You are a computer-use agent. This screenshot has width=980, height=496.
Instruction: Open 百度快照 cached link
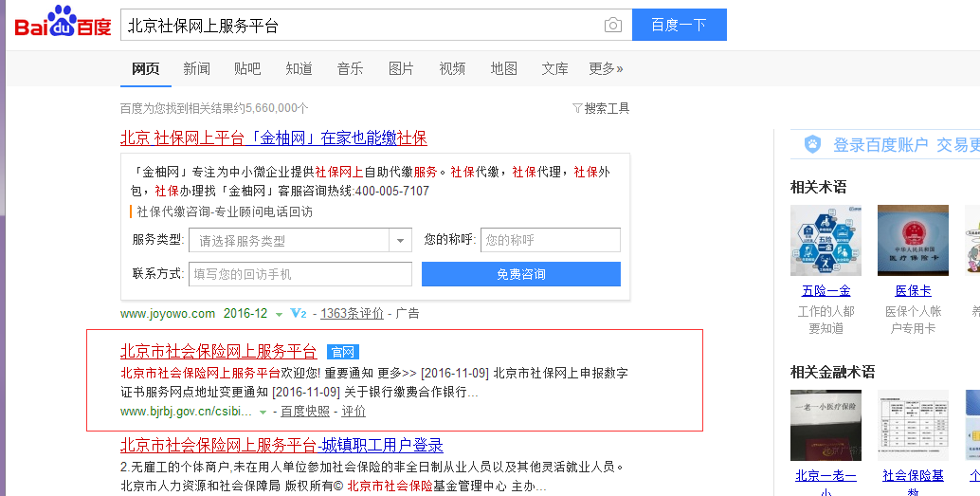tap(305, 411)
